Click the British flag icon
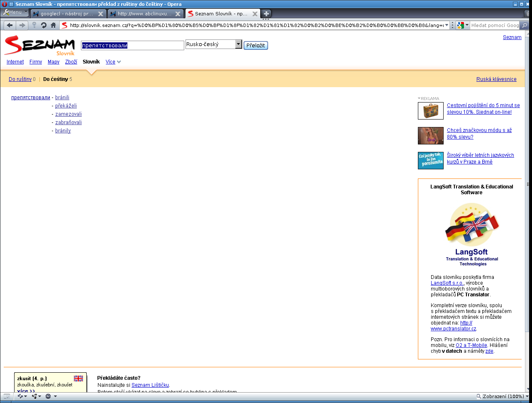This screenshot has height=403, width=532. point(78,379)
